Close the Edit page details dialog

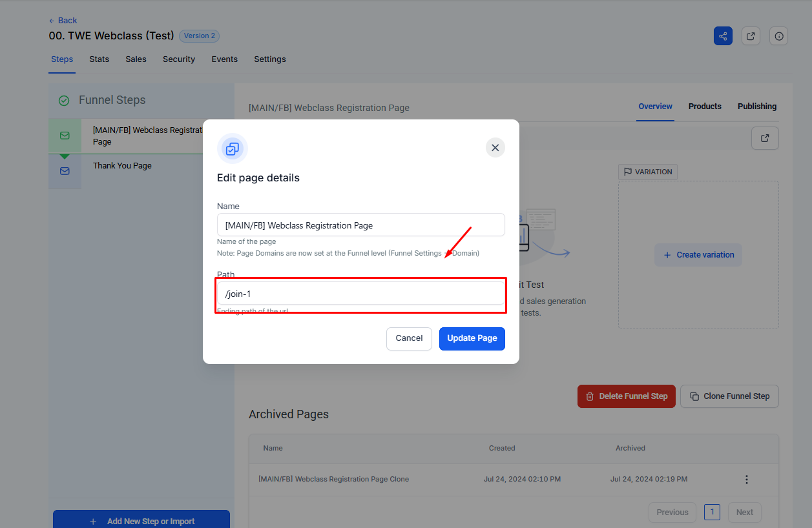[495, 148]
